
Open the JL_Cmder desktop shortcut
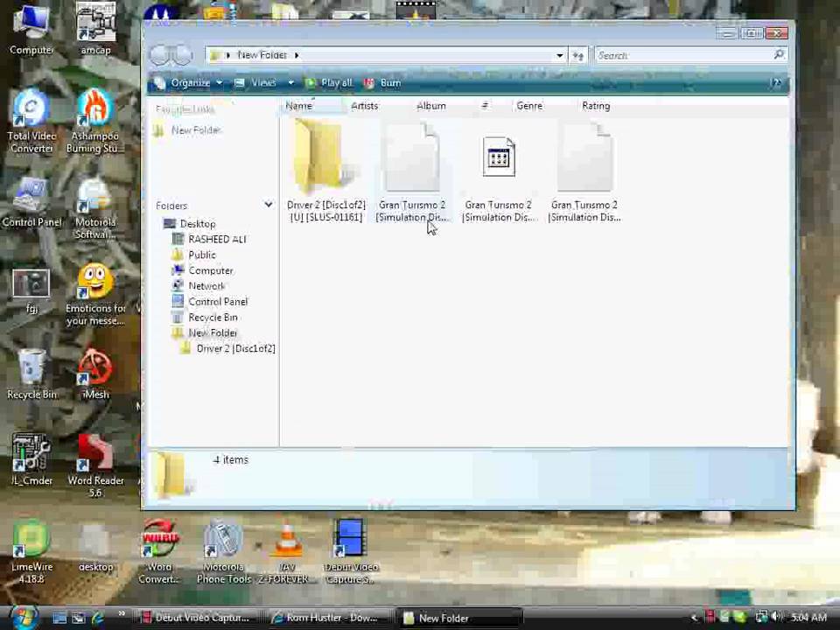31,459
